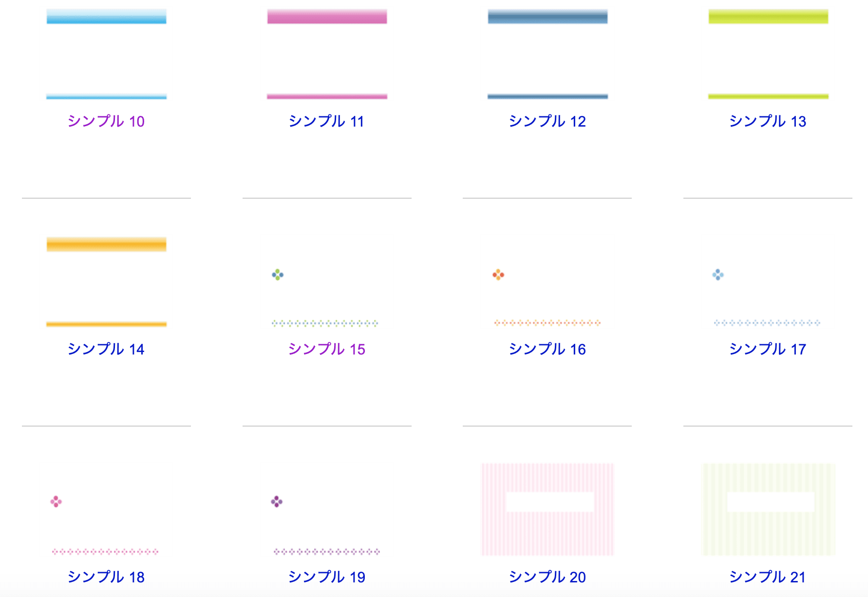Viewport: 868px width, 597px height.
Task: Select the pale green striped frame thumbnail
Action: point(768,509)
